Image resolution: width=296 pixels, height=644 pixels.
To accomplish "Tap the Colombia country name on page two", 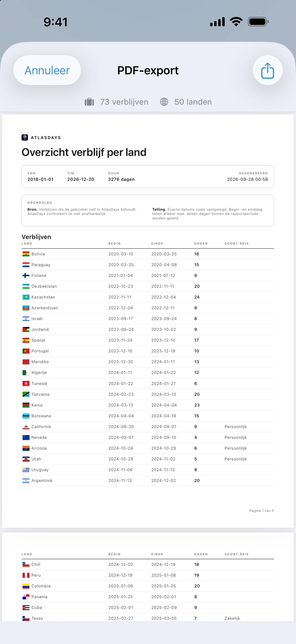I will click(41, 586).
